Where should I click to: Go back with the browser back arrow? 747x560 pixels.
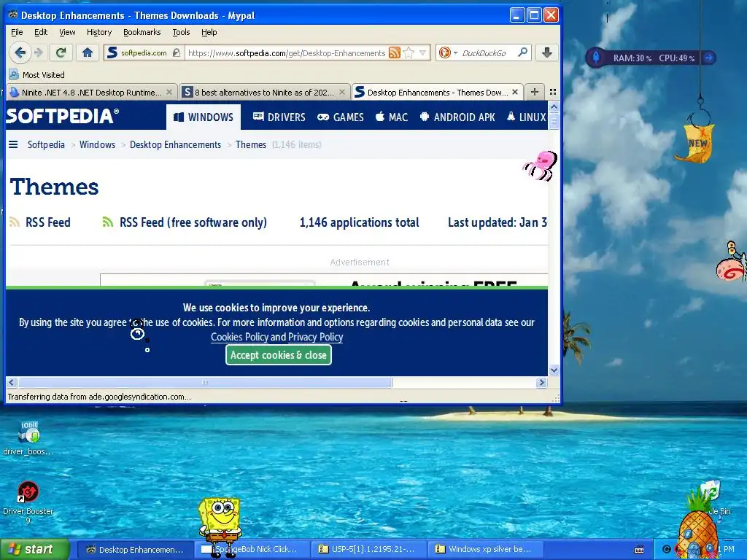click(20, 52)
